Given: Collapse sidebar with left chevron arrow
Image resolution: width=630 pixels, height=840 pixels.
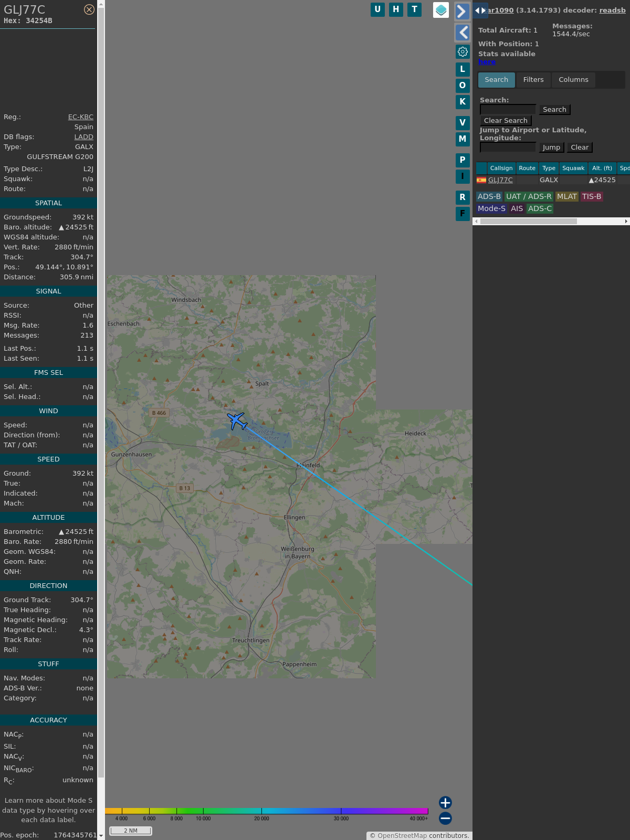Looking at the screenshot, I should click(462, 33).
